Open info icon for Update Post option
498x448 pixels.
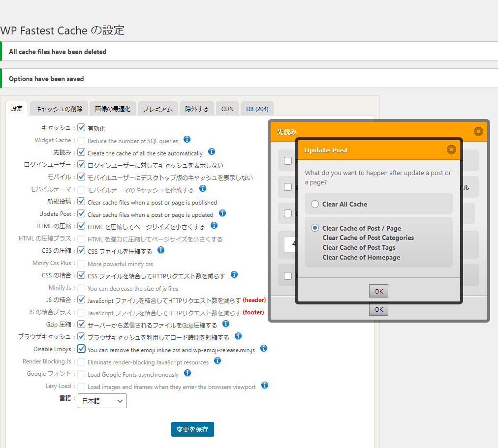pyautogui.click(x=222, y=213)
